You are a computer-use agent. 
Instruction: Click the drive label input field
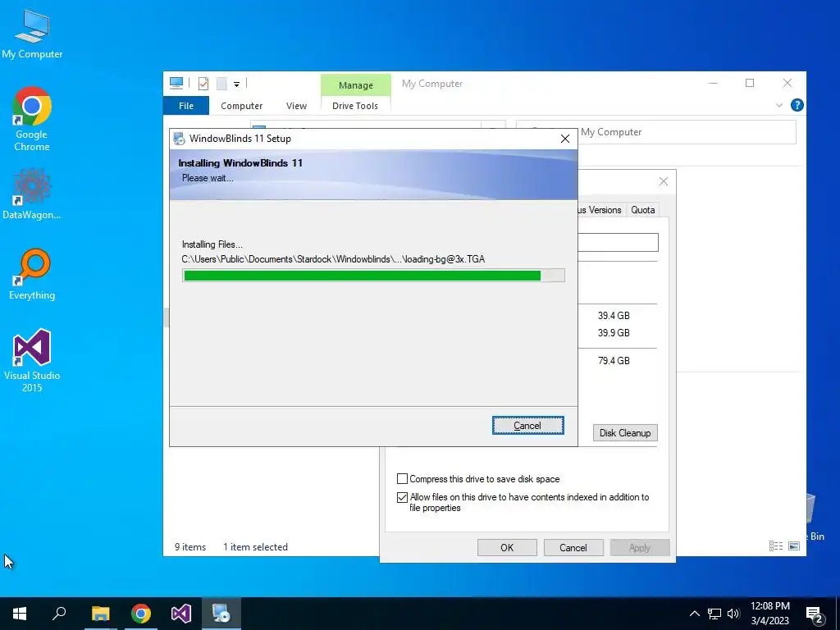(x=618, y=242)
